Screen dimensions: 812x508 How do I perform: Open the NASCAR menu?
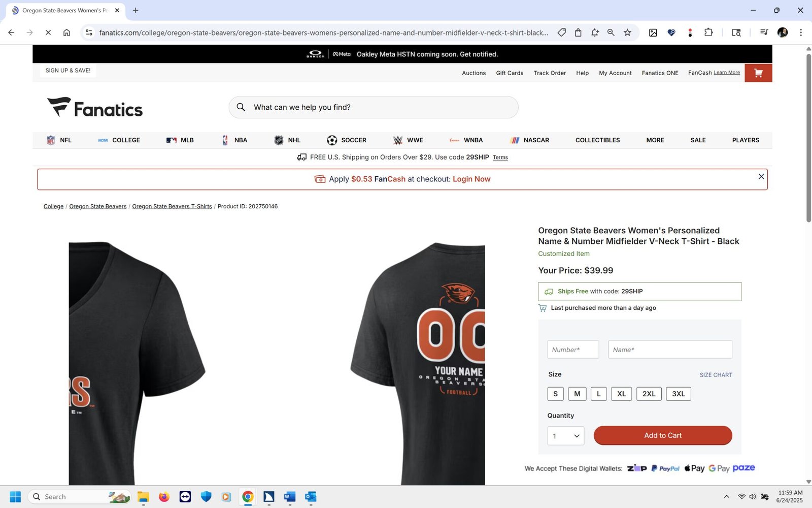[x=529, y=140]
